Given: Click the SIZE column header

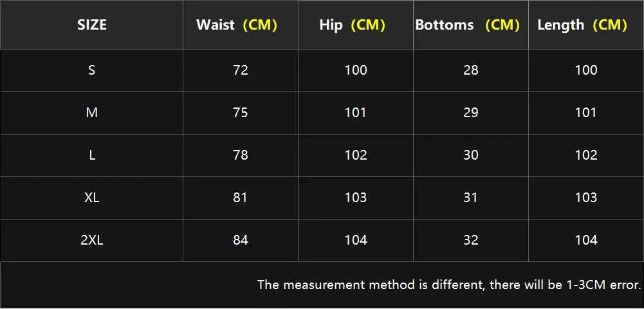Looking at the screenshot, I should click(92, 25).
